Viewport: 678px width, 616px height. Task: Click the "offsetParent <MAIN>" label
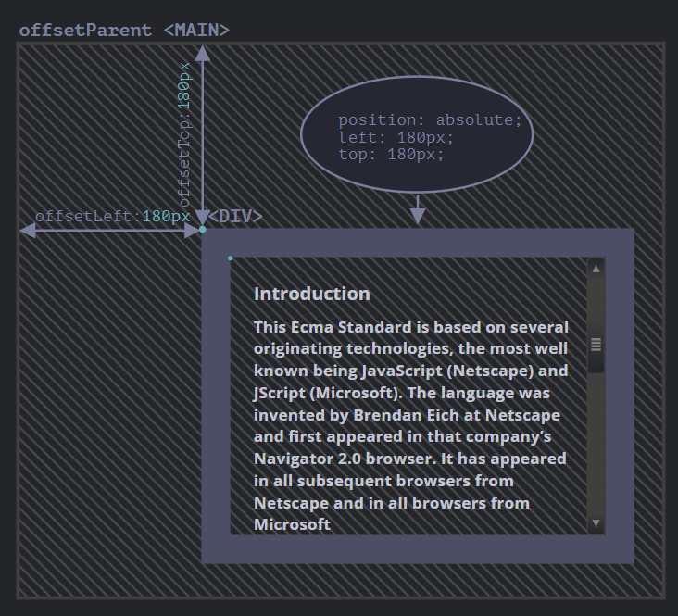(x=124, y=30)
